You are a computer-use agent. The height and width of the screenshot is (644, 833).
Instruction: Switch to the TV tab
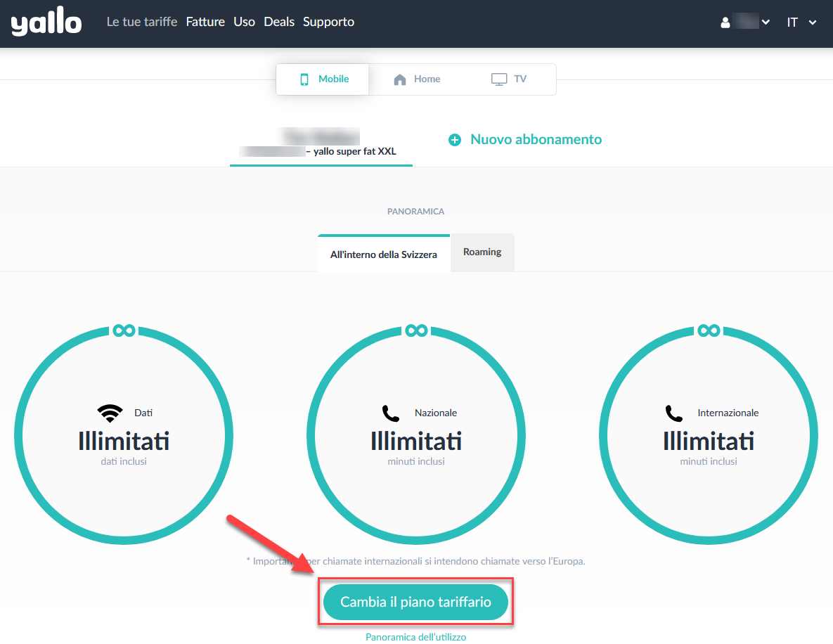509,79
